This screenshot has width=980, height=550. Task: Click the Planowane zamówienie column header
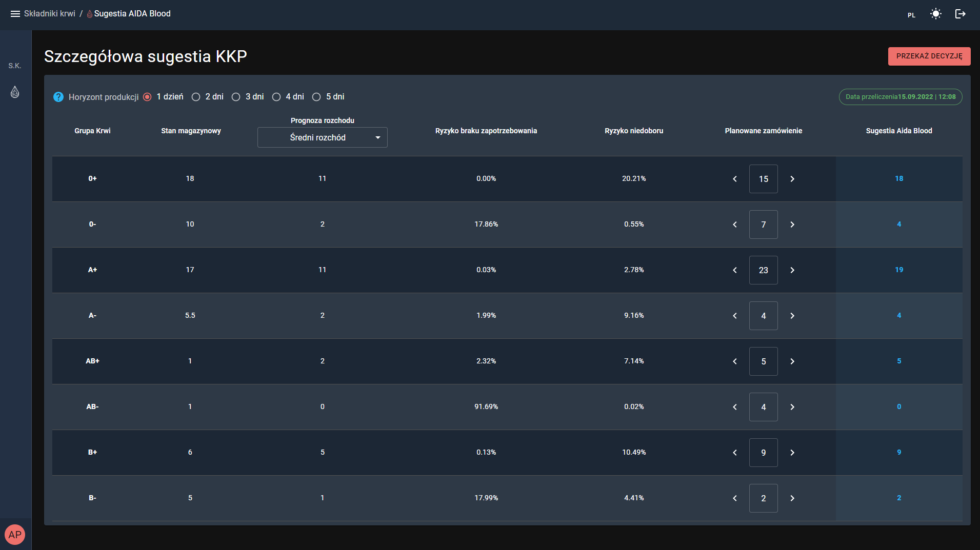point(764,131)
